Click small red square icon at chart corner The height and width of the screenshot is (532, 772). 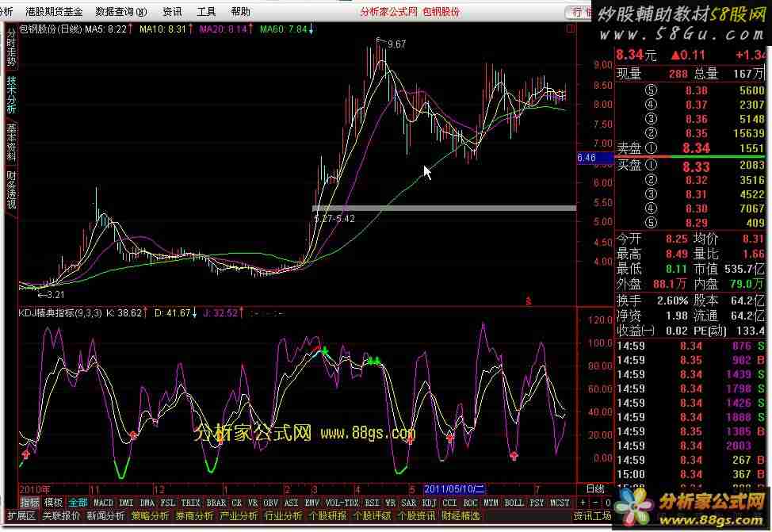(570, 29)
